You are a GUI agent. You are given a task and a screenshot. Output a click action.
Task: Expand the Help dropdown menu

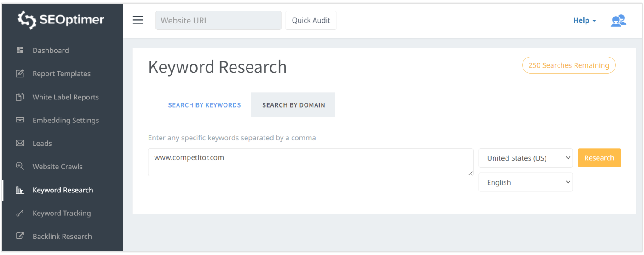584,21
